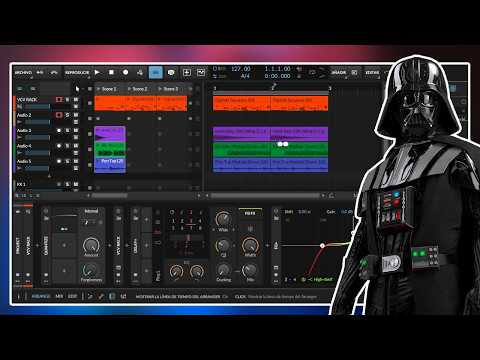Click the launcher horizontal scrollbar
The width and height of the screenshot is (480, 360).
[x=110, y=196]
